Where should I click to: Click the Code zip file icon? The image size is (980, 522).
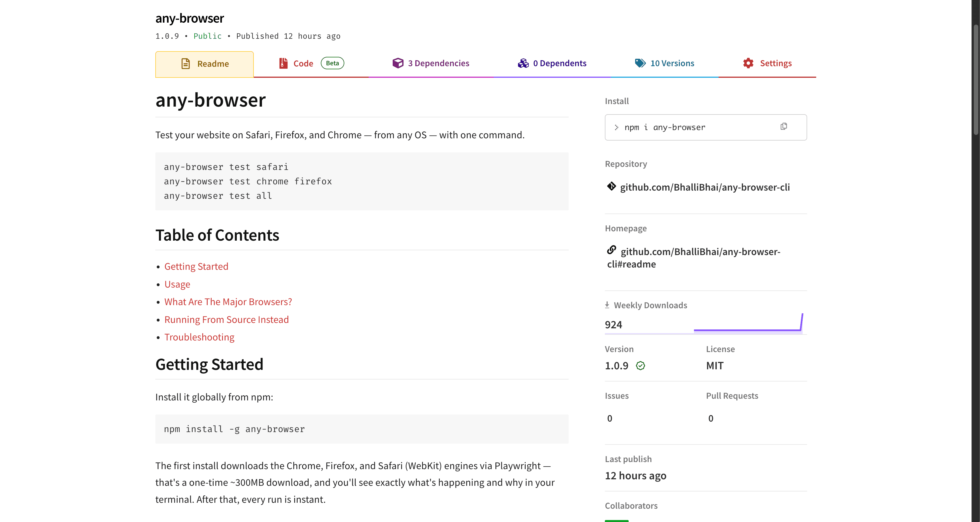tap(283, 63)
